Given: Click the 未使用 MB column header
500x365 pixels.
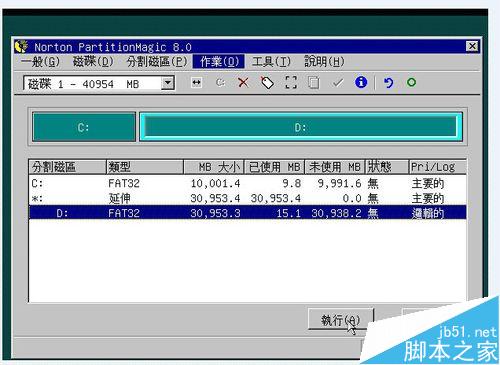Looking at the screenshot, I should (x=335, y=167).
